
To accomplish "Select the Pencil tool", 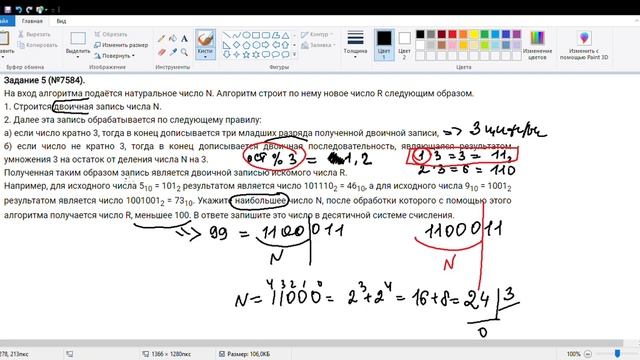I will coord(162,39).
